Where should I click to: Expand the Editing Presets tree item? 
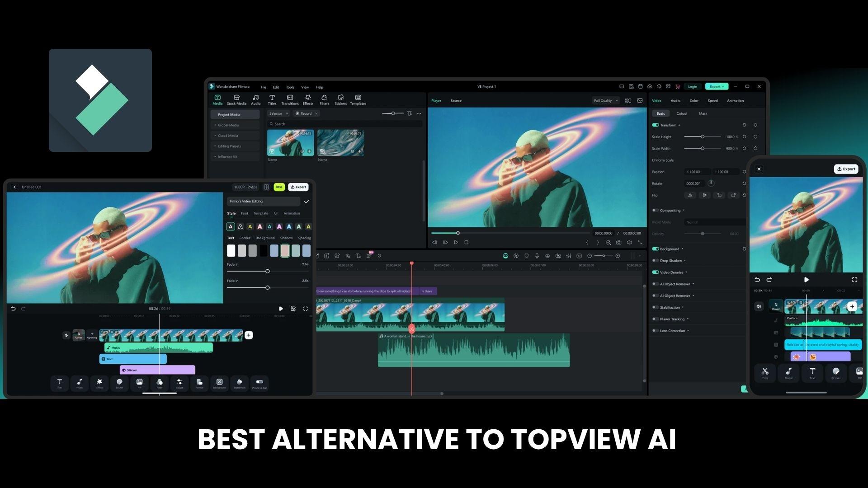(x=235, y=146)
